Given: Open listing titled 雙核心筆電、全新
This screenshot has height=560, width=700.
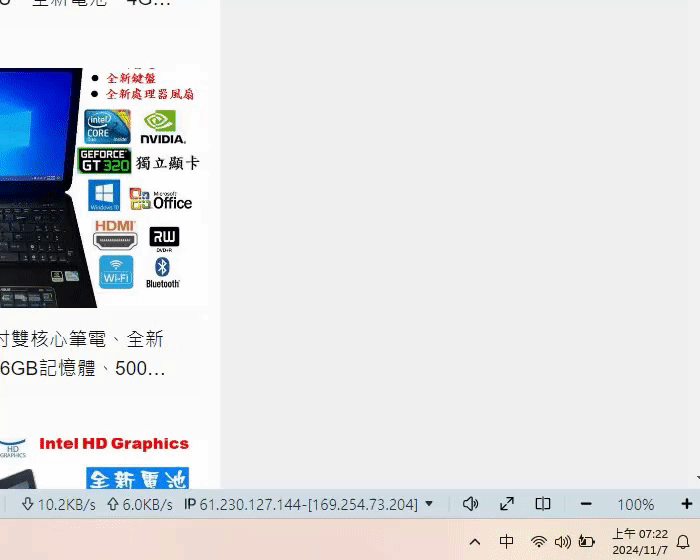Looking at the screenshot, I should [x=82, y=339].
